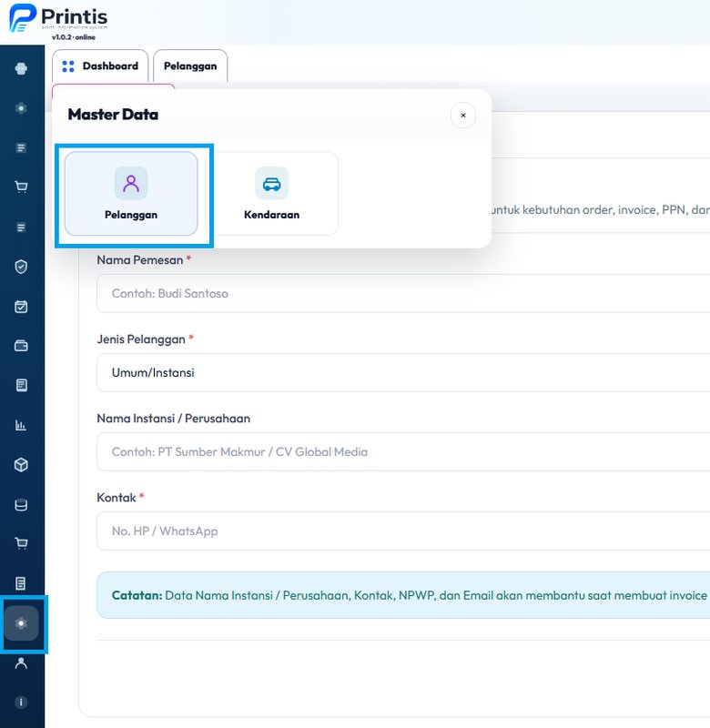Click the 'Nama Instansi / Perusahaan' label
The width and height of the screenshot is (710, 728).
173,419
